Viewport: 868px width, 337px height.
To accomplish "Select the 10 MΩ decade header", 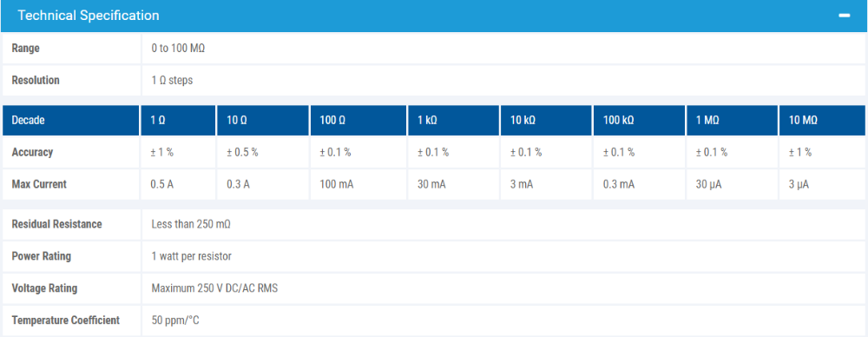I will pyautogui.click(x=822, y=120).
